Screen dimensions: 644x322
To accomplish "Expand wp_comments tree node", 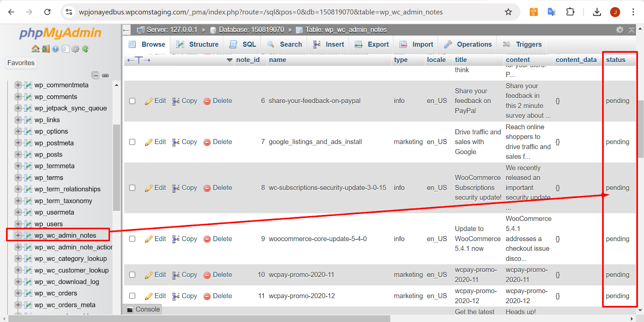I will pyautogui.click(x=18, y=97).
